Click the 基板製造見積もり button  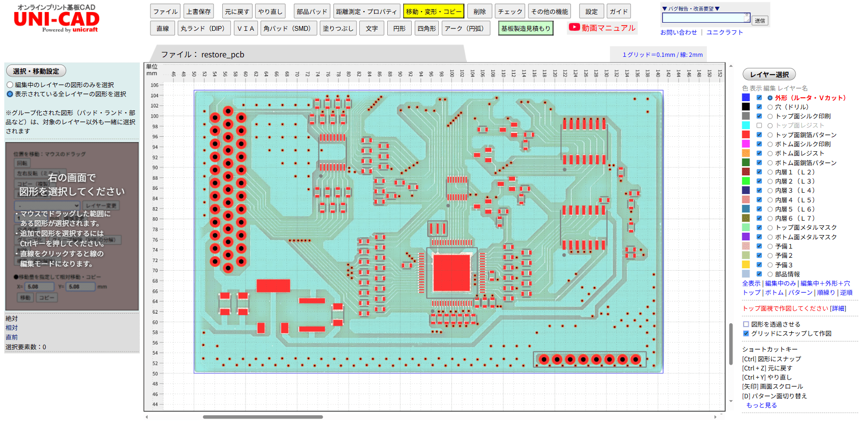(x=525, y=28)
